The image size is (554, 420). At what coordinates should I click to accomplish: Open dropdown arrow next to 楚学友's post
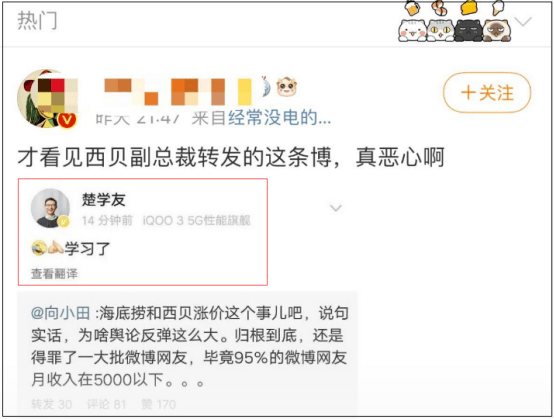(x=336, y=208)
